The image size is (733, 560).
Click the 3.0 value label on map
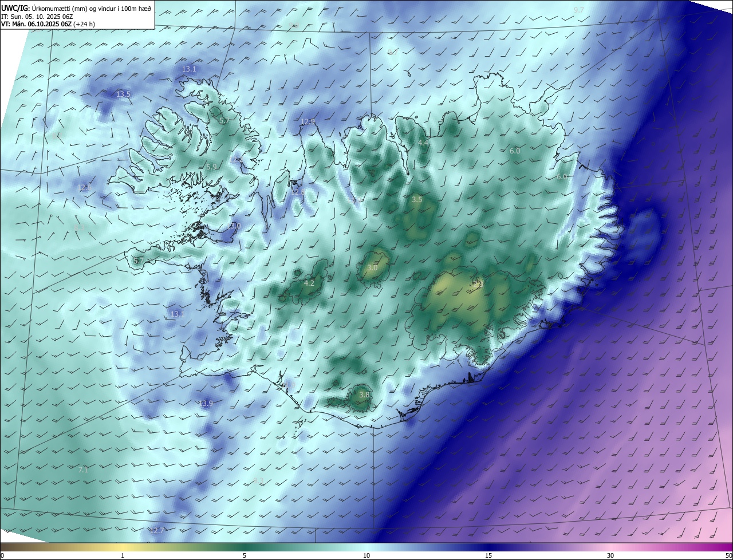(x=372, y=268)
